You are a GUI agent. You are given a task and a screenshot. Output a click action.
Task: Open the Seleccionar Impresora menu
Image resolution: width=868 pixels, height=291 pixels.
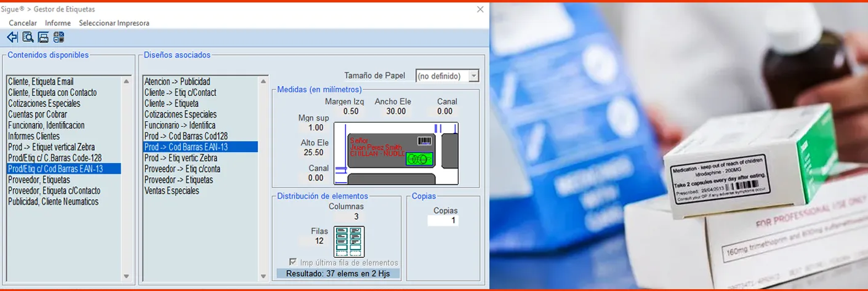[x=114, y=23]
